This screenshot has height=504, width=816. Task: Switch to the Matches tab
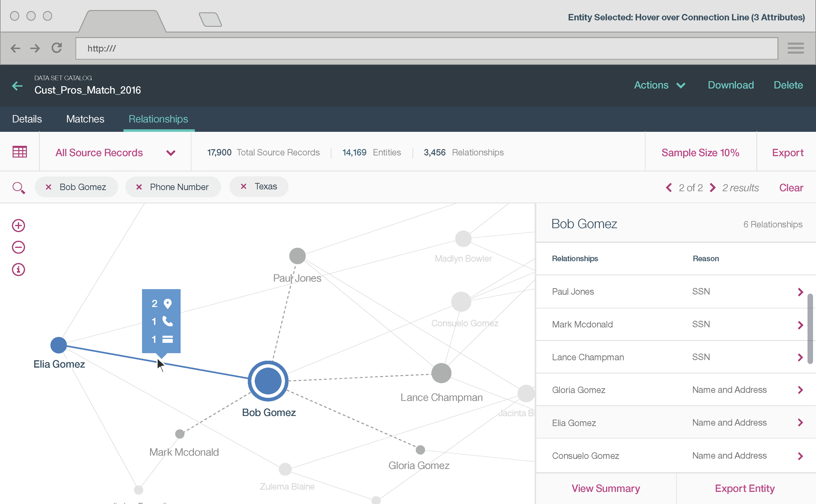(85, 119)
